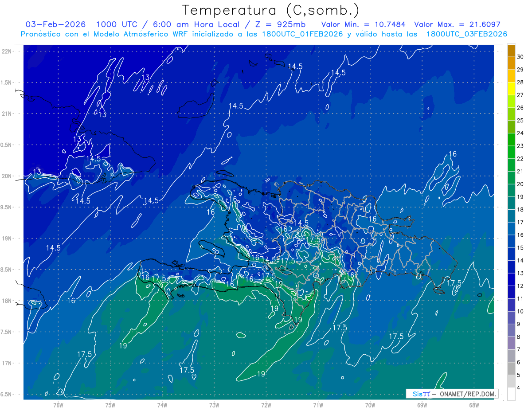Click the latitude axis label "21N"
The height and width of the screenshot is (411, 532).
click(7, 114)
